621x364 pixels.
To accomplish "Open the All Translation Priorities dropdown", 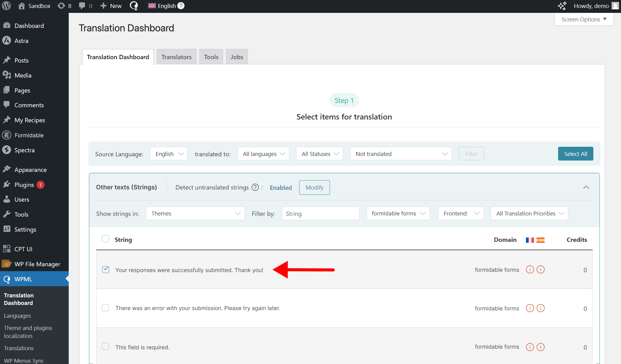I will coord(529,213).
